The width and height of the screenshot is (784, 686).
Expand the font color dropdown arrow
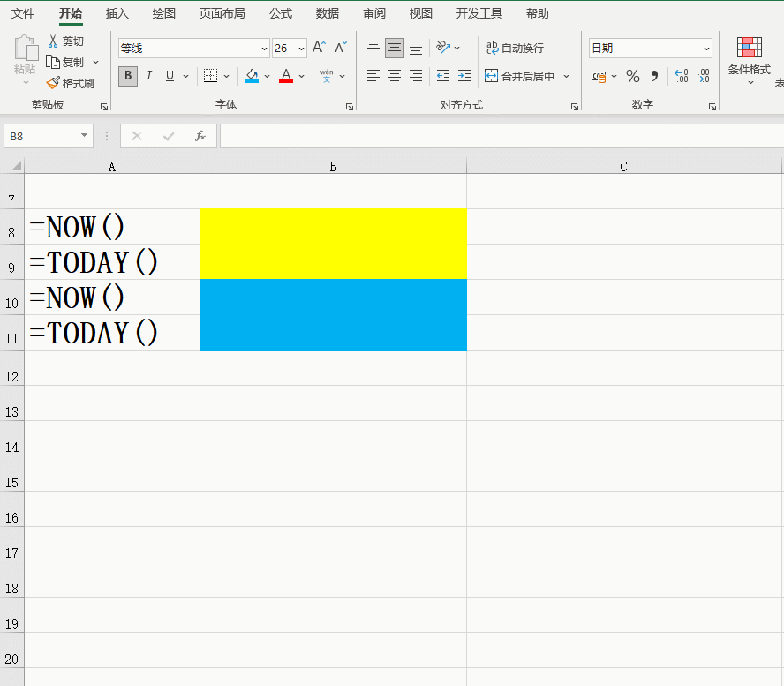[301, 77]
